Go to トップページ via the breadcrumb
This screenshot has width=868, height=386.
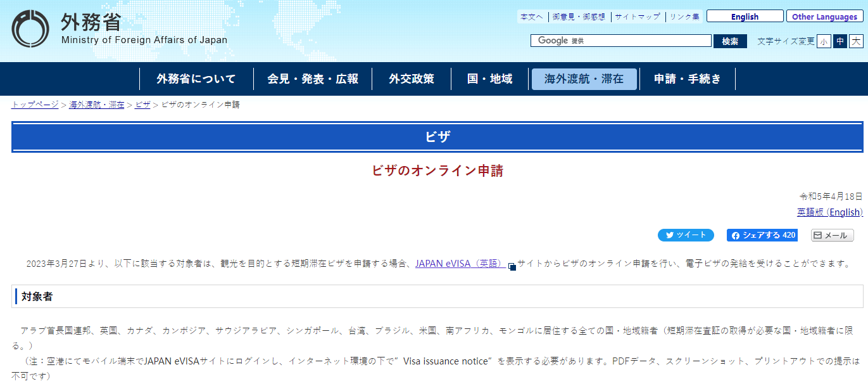(x=35, y=105)
